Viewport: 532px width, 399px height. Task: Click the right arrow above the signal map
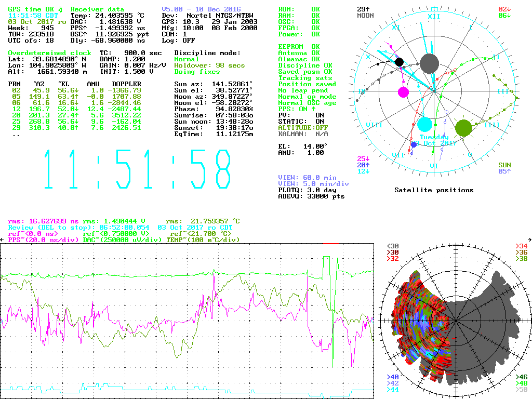click(x=529, y=240)
